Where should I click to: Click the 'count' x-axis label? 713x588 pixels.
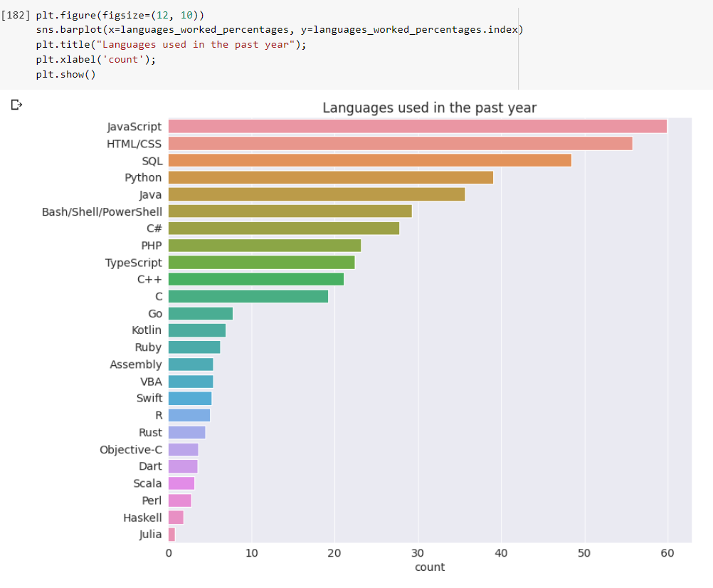[x=430, y=567]
